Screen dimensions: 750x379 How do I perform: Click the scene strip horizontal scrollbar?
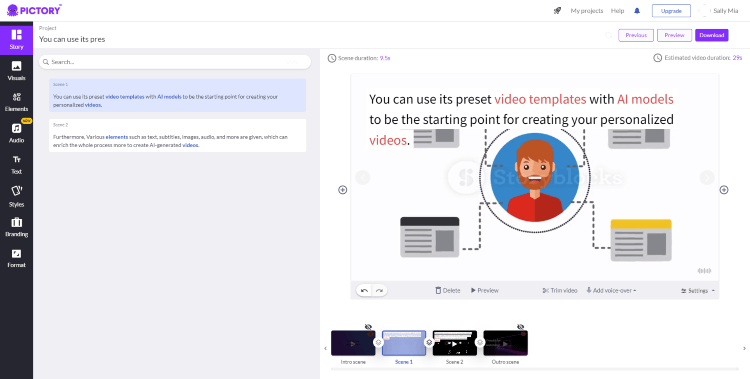[x=535, y=369]
